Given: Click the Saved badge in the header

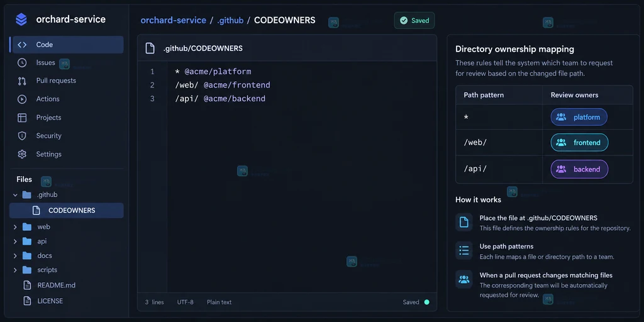Looking at the screenshot, I should pyautogui.click(x=414, y=21).
